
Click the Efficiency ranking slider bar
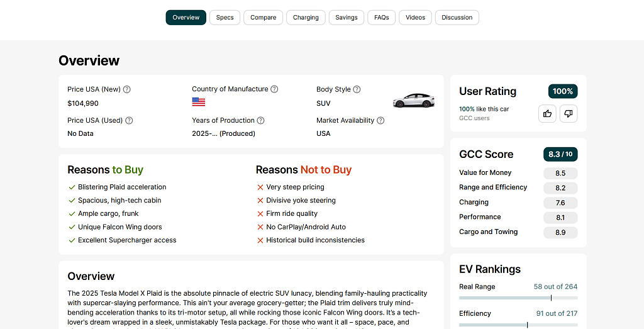[x=518, y=325]
